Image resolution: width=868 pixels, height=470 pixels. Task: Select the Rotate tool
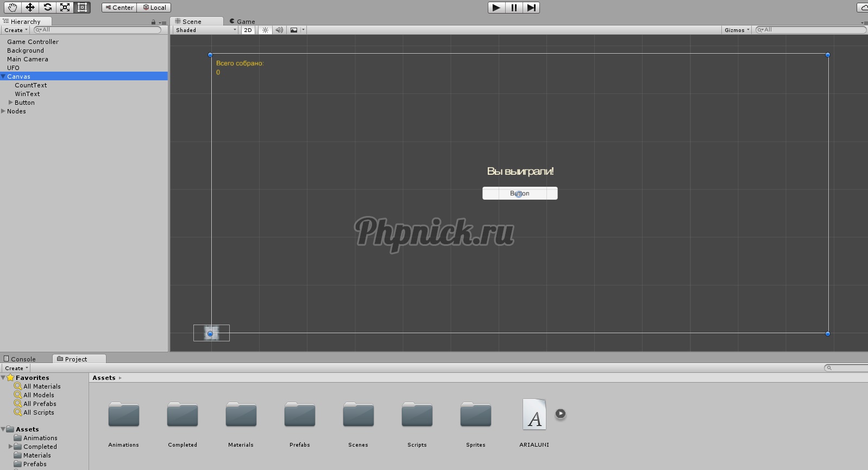(47, 8)
